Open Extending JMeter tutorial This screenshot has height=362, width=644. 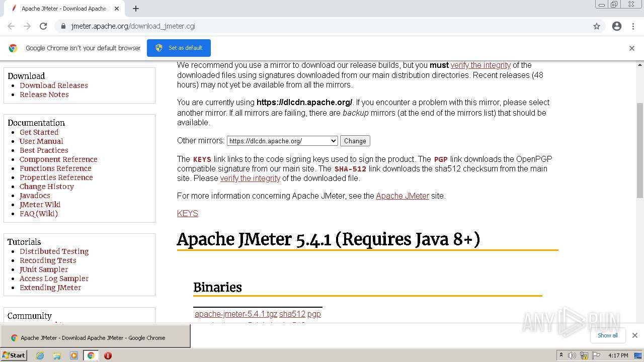(x=50, y=288)
